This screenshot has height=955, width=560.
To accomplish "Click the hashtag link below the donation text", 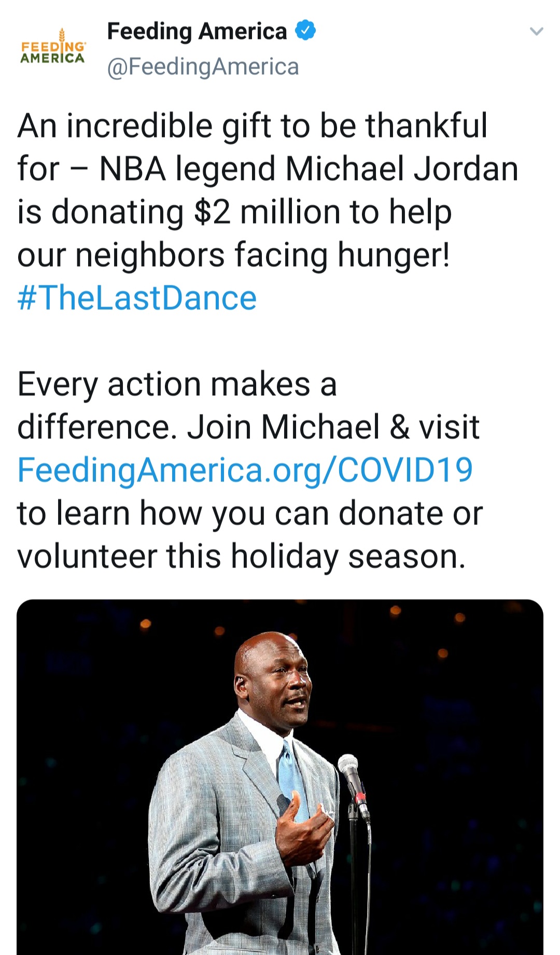I will 136,297.
